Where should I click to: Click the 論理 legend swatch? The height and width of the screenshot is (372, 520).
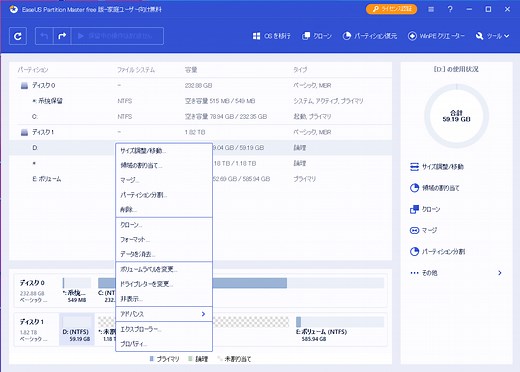point(190,359)
